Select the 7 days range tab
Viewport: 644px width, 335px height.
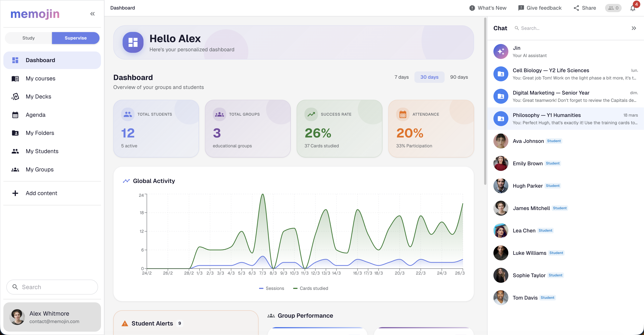click(402, 77)
